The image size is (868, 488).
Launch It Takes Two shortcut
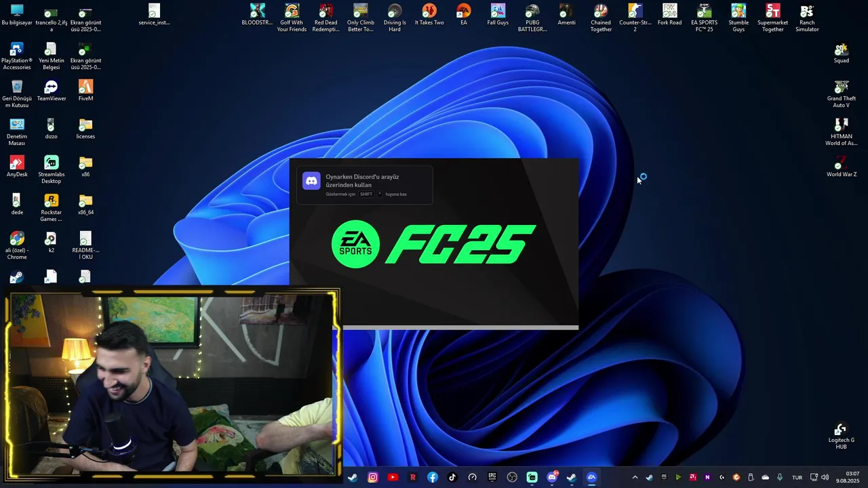(x=429, y=15)
